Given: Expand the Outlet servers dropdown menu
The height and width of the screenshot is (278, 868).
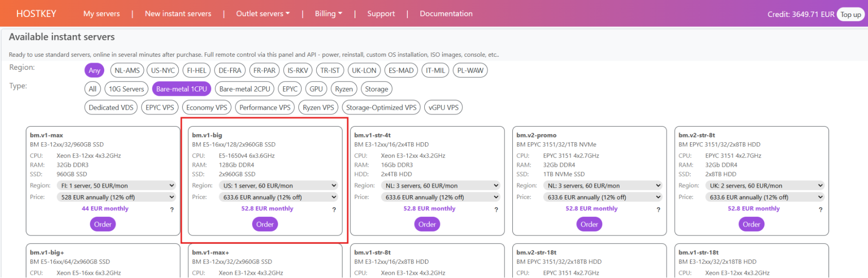Looking at the screenshot, I should [263, 14].
